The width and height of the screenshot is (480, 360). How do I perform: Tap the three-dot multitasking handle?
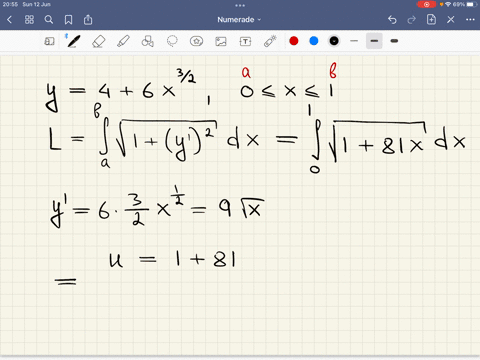[240, 5]
